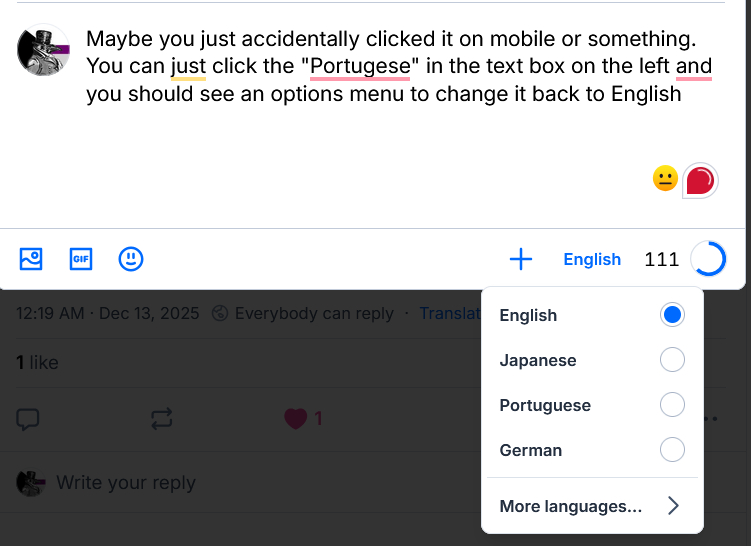
Task: Click the red grammar checker badge
Action: click(699, 181)
